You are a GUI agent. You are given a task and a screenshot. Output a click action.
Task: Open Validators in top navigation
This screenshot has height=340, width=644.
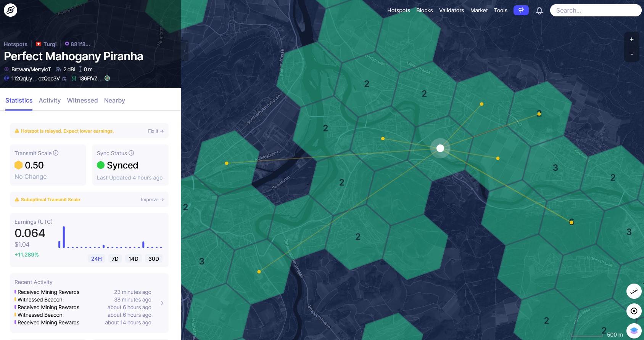tap(452, 10)
